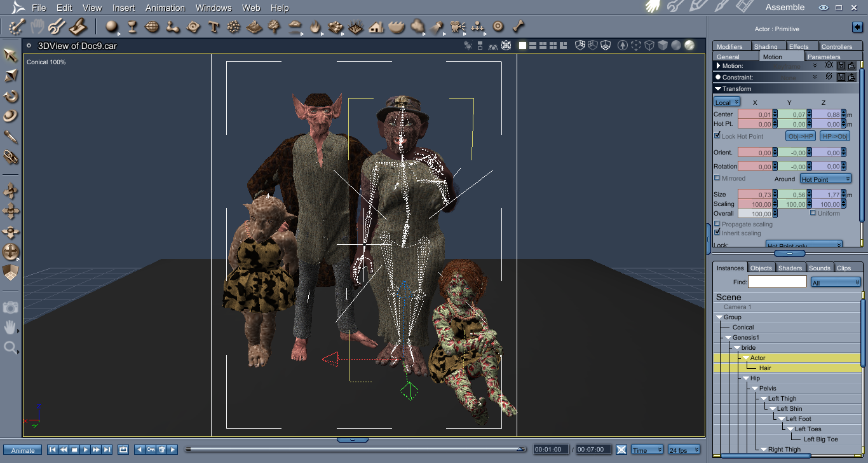Open the Animation menu

pyautogui.click(x=165, y=8)
